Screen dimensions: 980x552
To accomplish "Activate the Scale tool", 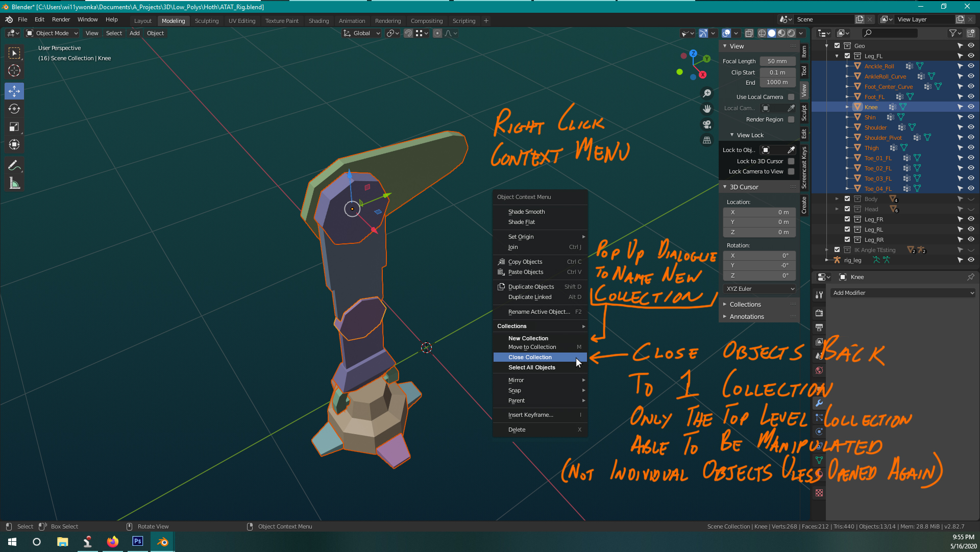I will [x=14, y=127].
